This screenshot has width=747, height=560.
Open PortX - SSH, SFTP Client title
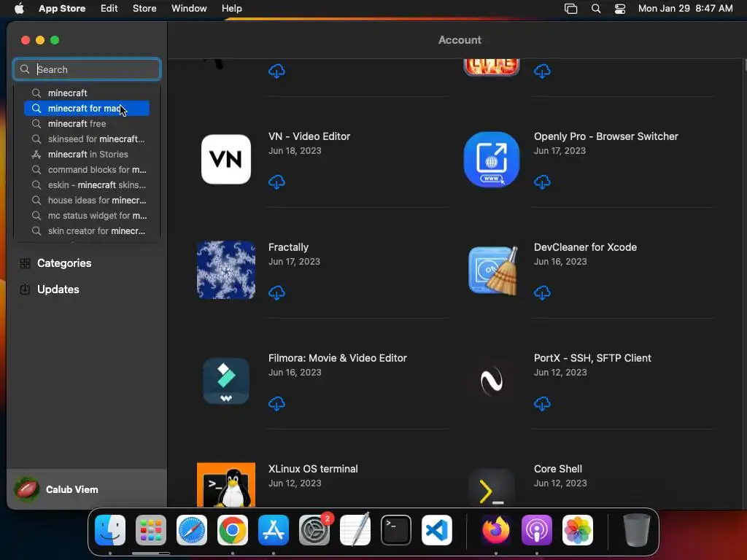[592, 358]
